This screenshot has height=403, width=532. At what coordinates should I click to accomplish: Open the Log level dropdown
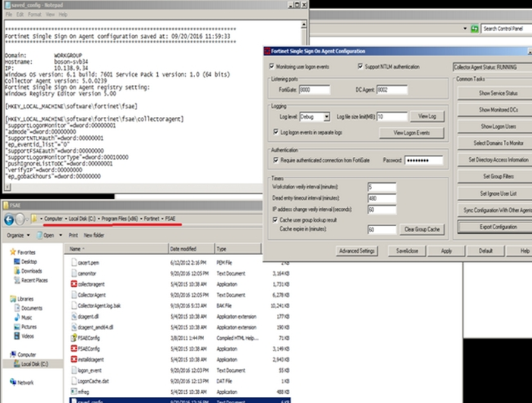point(326,117)
